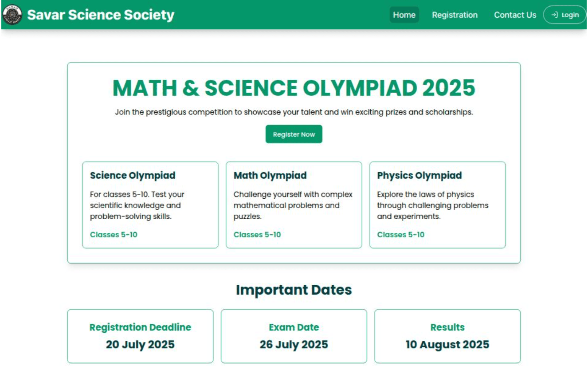Screen dimensions: 588x366
Task: Open the Home navigation tab
Action: pos(404,15)
